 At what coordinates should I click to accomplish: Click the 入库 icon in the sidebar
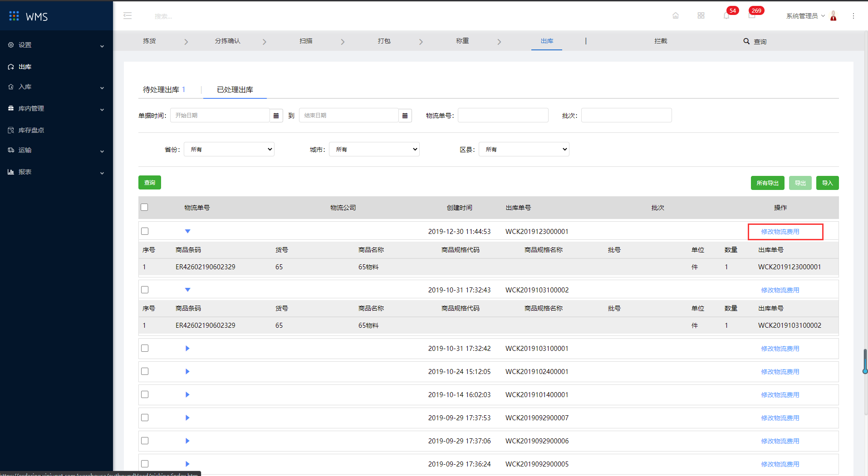pos(11,87)
